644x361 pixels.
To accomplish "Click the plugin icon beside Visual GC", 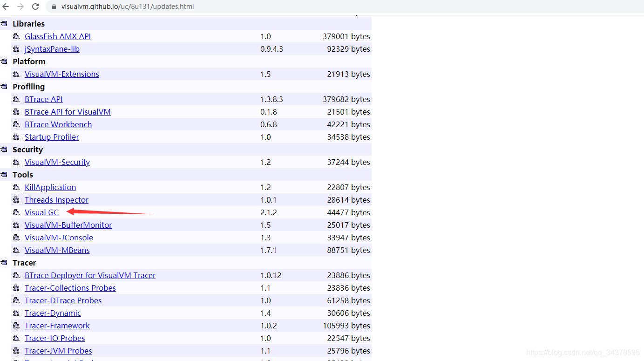I will click(16, 212).
